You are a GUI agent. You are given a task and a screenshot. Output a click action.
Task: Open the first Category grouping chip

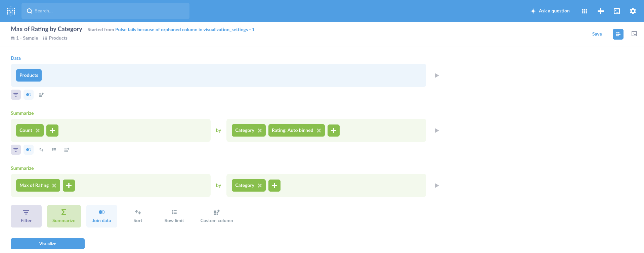coord(245,131)
